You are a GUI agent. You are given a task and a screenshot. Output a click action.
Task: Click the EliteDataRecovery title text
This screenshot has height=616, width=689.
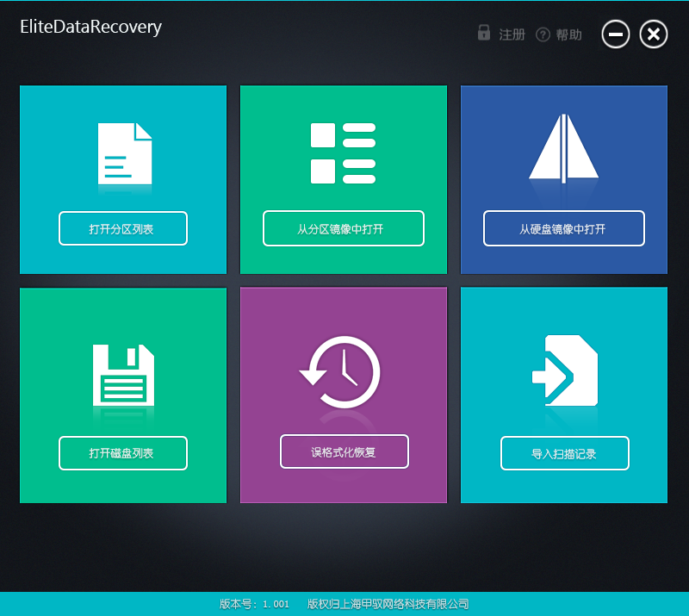click(x=90, y=27)
